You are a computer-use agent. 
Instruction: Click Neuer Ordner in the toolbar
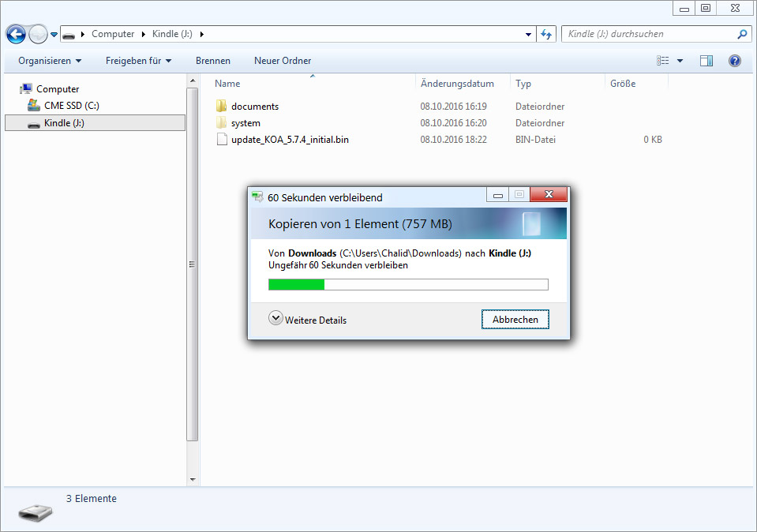(x=283, y=61)
